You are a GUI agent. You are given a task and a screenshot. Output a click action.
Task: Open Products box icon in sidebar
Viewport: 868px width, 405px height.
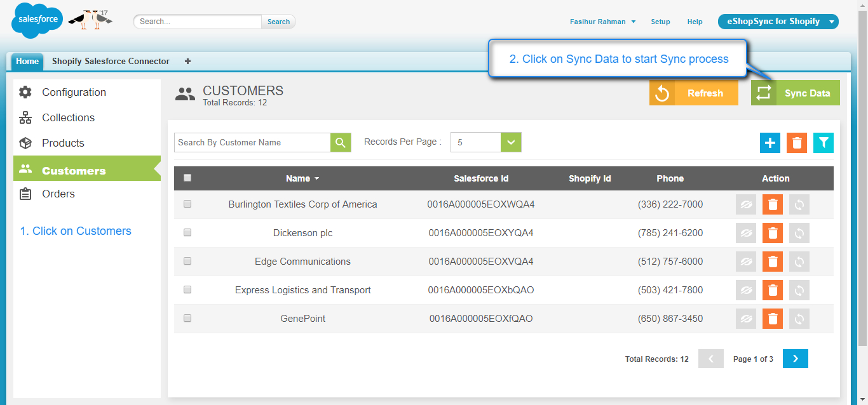pyautogui.click(x=25, y=143)
